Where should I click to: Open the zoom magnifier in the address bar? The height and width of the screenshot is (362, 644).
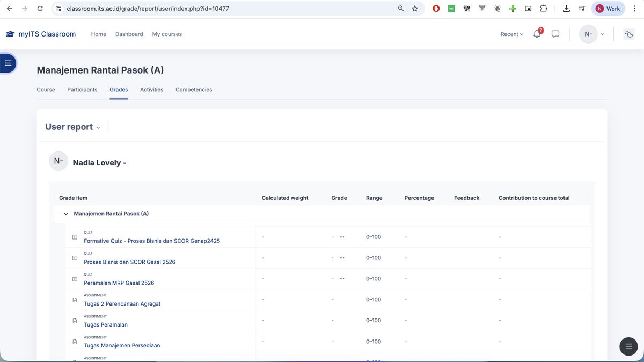tap(401, 9)
